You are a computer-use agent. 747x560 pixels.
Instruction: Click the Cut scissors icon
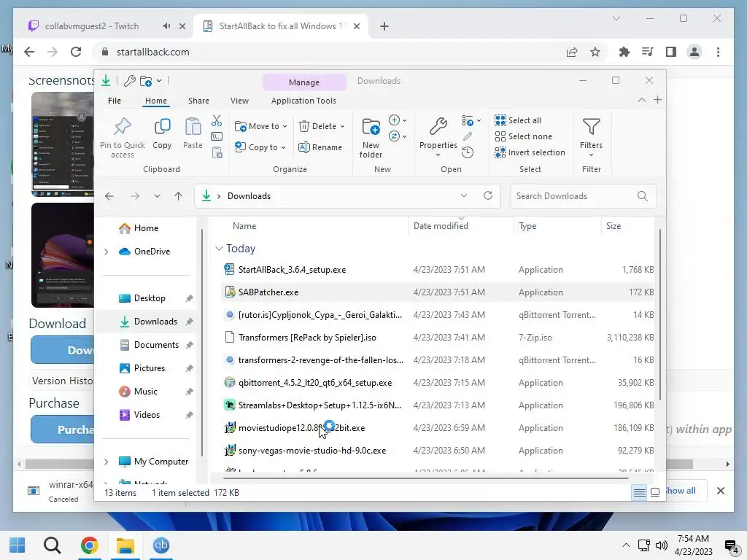(x=217, y=120)
